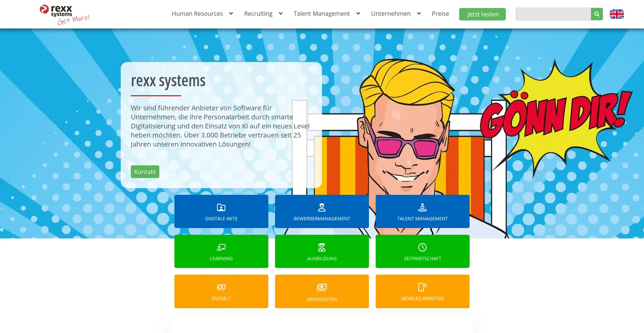This screenshot has width=644, height=333.
Task: Click the Zeitwirtschaft clock icon
Action: click(x=423, y=247)
